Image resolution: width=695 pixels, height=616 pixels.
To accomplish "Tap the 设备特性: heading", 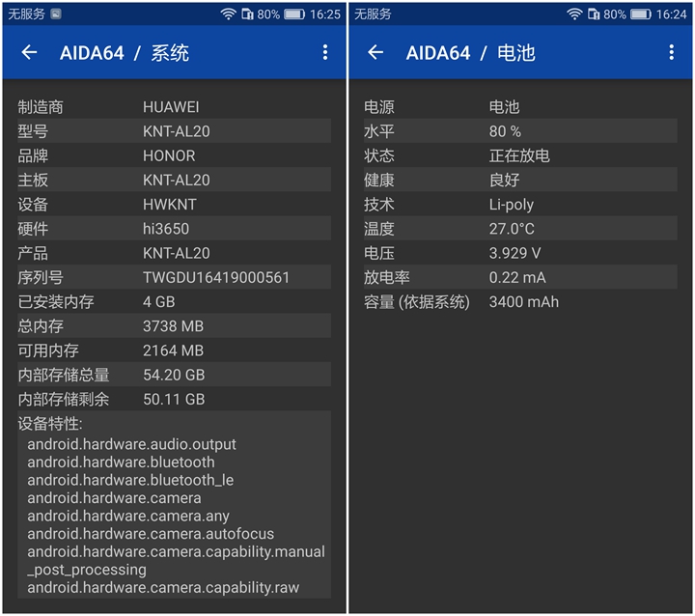I will tap(50, 424).
